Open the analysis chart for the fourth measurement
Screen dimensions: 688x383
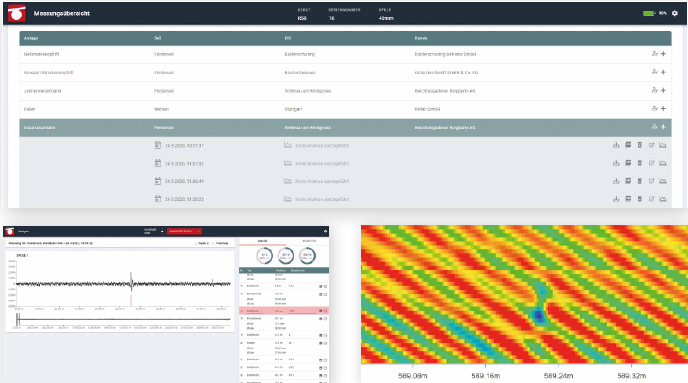pyautogui.click(x=663, y=199)
